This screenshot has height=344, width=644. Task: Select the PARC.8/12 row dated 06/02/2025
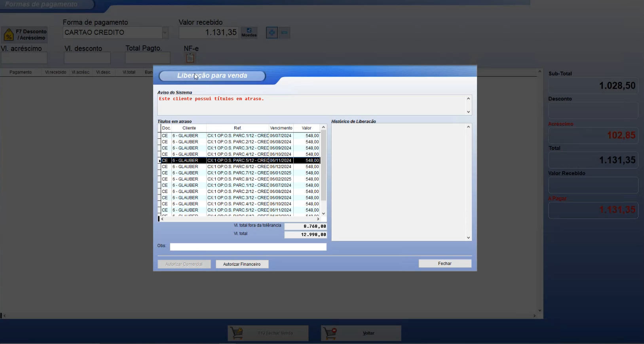(x=237, y=179)
